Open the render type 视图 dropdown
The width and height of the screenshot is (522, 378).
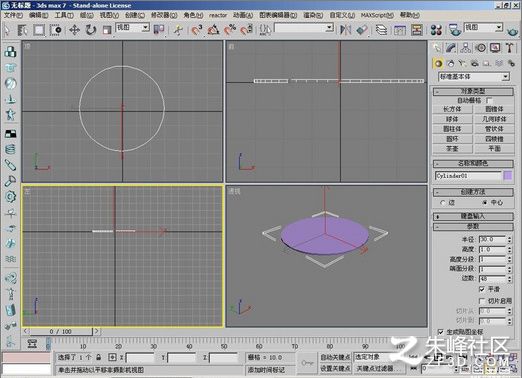coord(483,28)
